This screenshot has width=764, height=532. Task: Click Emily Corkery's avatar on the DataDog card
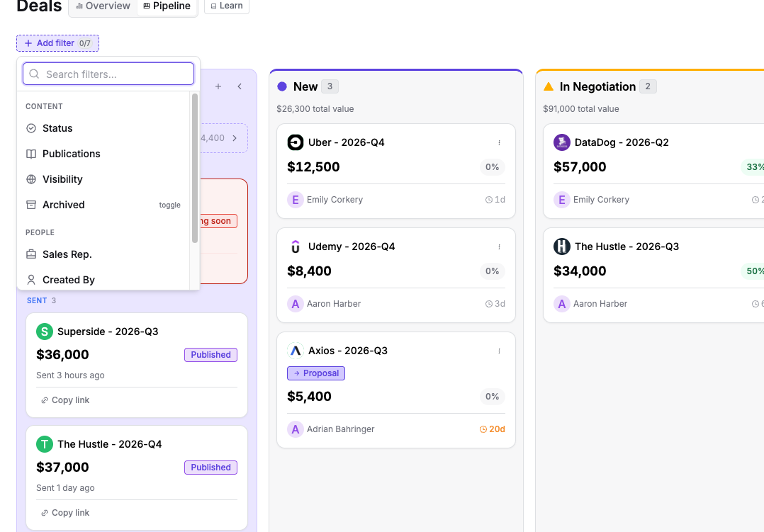tap(562, 200)
